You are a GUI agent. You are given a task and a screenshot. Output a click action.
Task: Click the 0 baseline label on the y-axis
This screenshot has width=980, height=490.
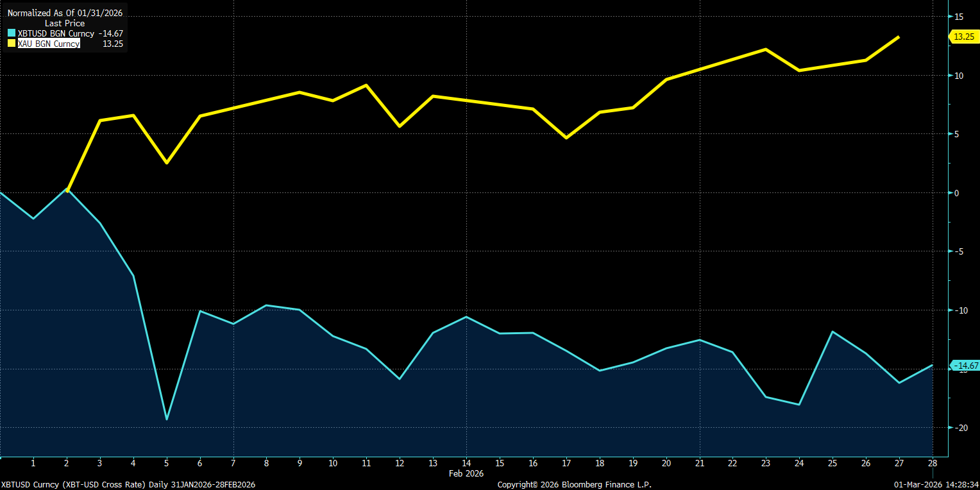958,192
